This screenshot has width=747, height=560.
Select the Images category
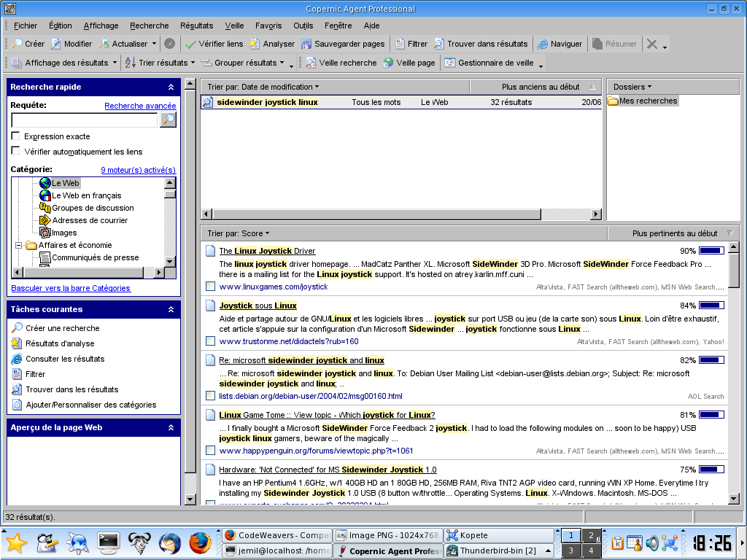(x=58, y=233)
